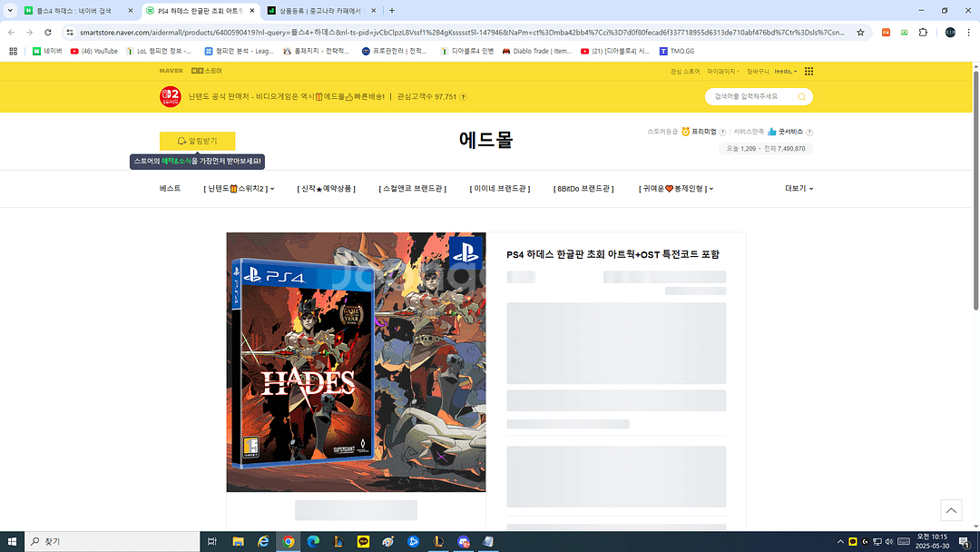
Task: Open the 스컬앤코 브랜드관 category
Action: (x=413, y=189)
